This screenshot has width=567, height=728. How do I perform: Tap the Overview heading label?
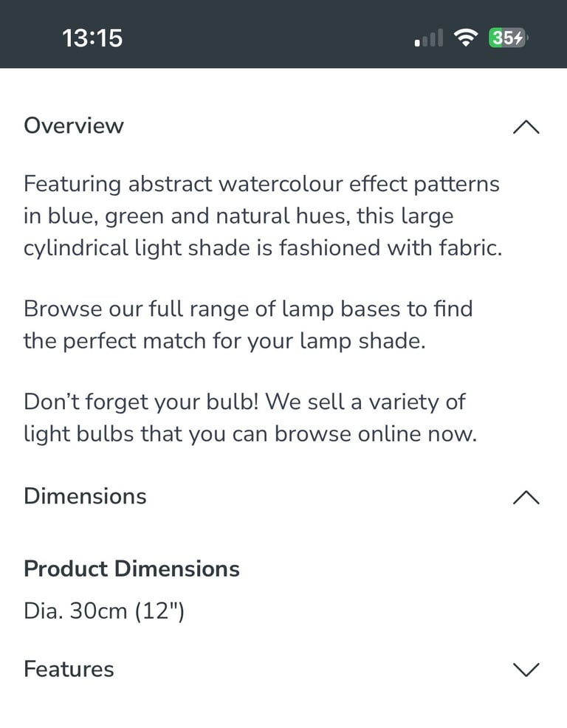click(x=74, y=126)
